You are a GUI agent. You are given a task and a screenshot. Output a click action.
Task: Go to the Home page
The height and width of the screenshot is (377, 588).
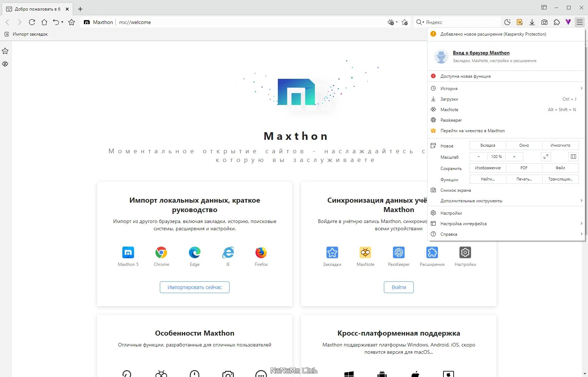(x=44, y=22)
